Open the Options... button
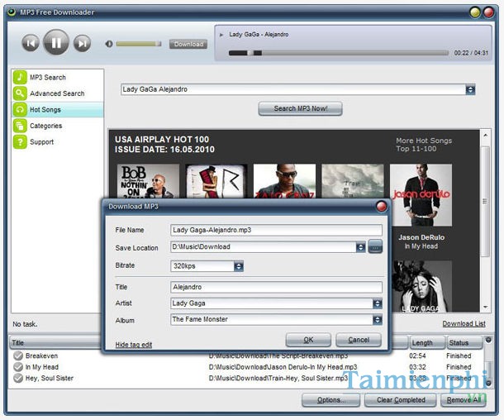The height and width of the screenshot is (420, 504). (x=330, y=400)
